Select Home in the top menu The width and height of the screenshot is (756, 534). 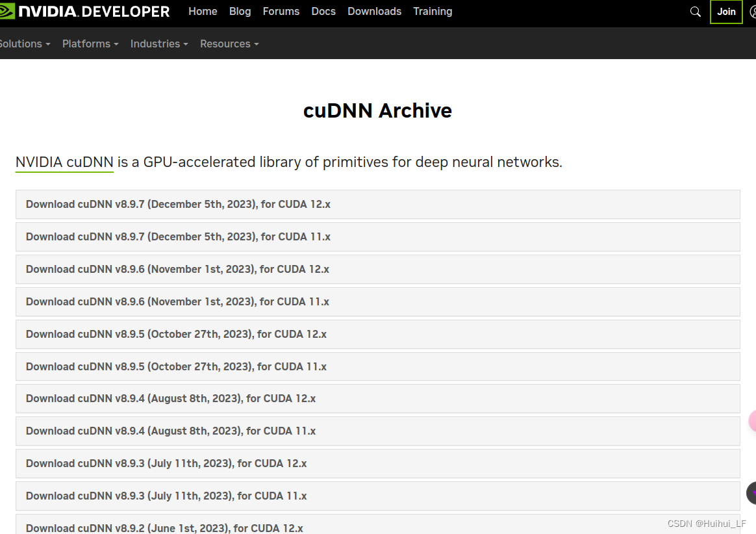click(x=203, y=11)
